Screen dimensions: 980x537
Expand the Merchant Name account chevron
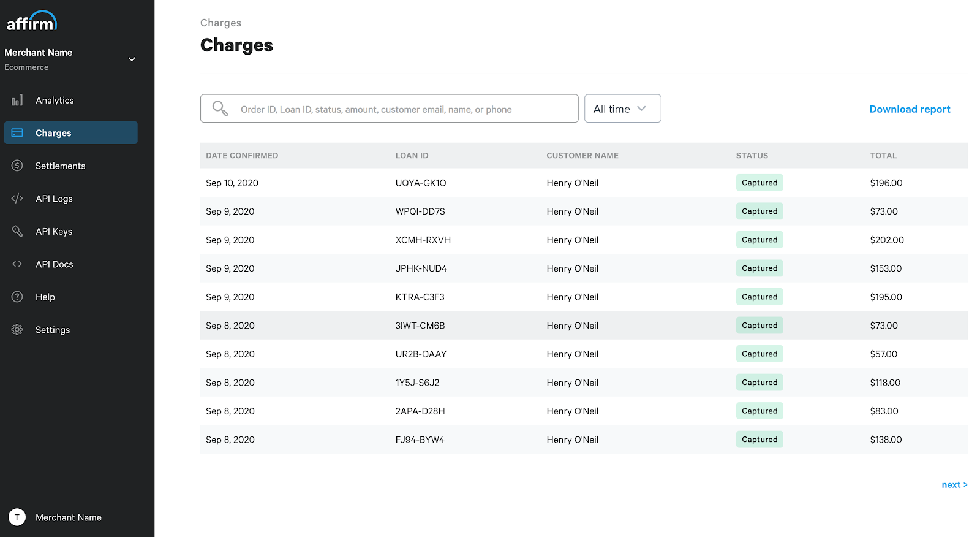tap(132, 59)
